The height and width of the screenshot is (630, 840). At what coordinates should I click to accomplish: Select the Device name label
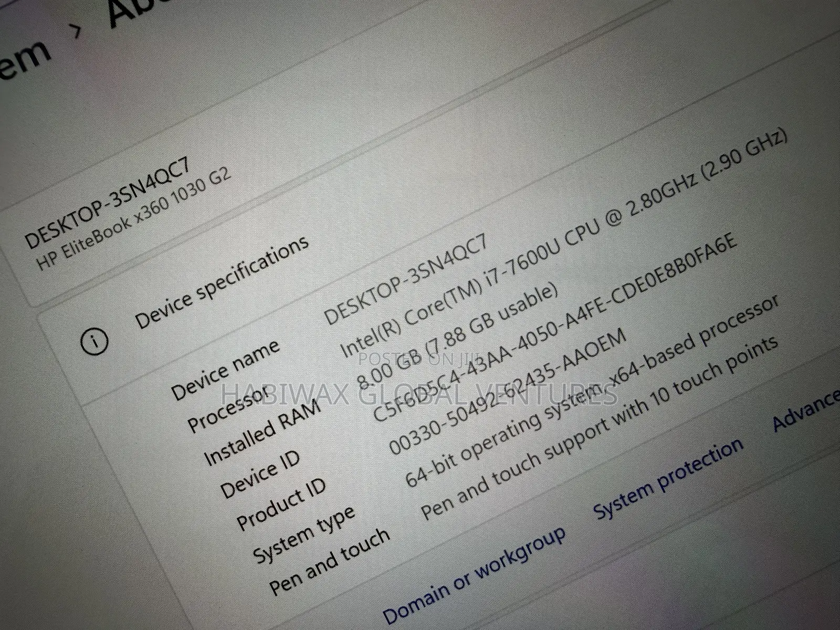226,370
